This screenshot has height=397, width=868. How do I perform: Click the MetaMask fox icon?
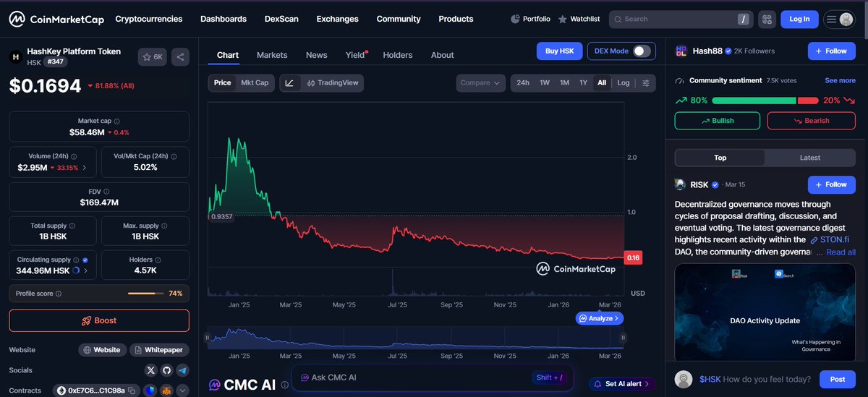click(x=166, y=390)
